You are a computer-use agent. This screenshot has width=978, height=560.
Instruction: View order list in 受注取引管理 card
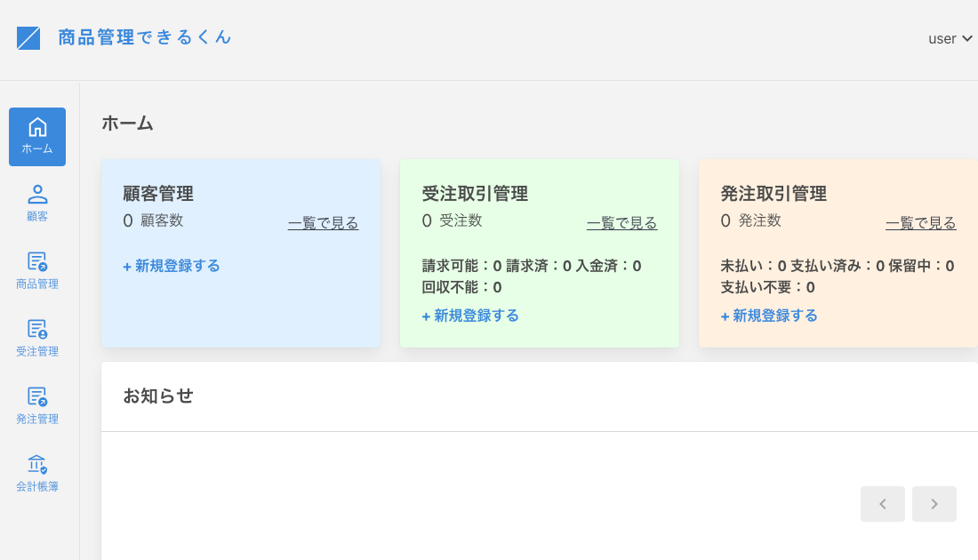(x=621, y=223)
